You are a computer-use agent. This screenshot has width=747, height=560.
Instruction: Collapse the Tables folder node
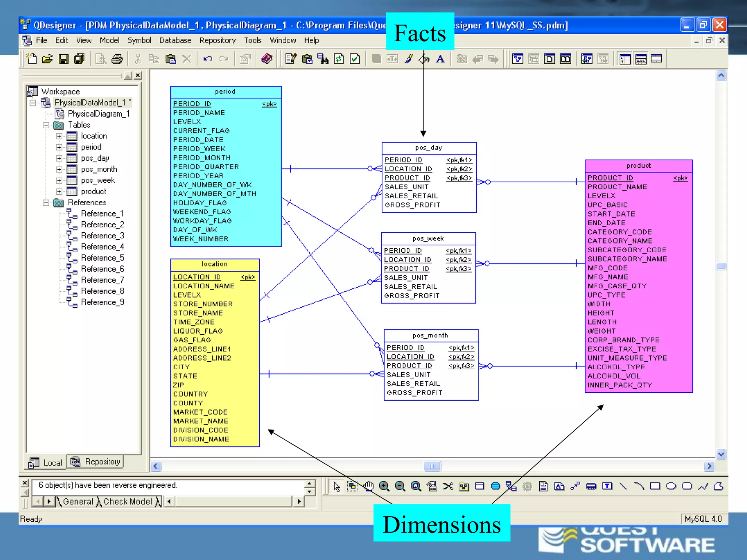(x=46, y=125)
